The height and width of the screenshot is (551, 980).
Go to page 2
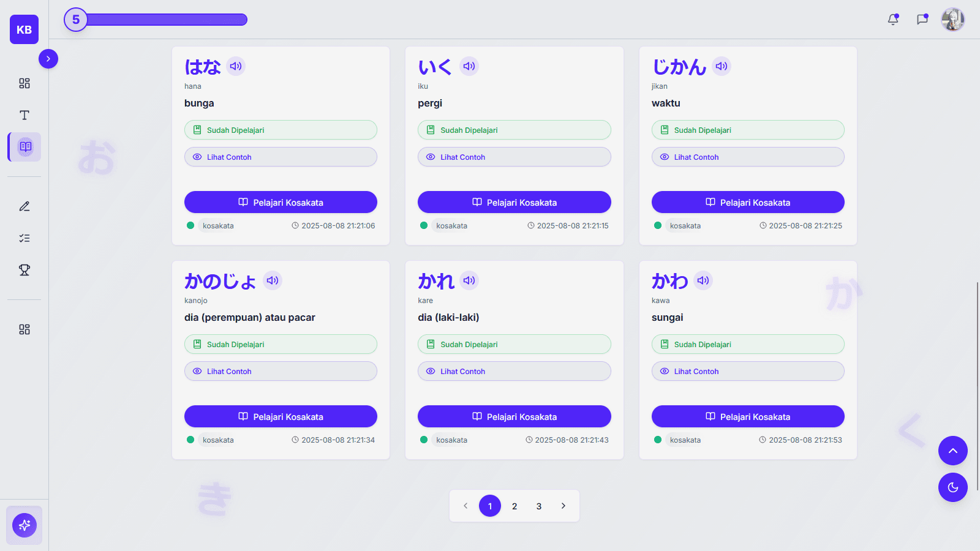pos(514,506)
